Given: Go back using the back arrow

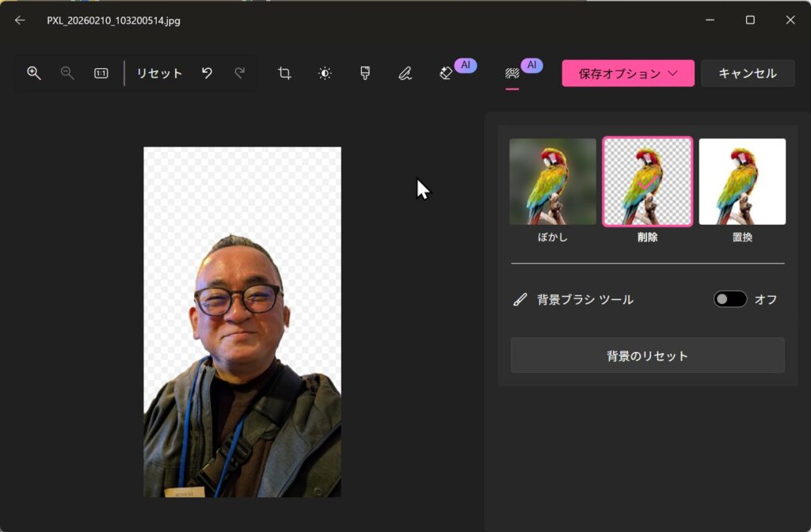Looking at the screenshot, I should click(x=20, y=21).
